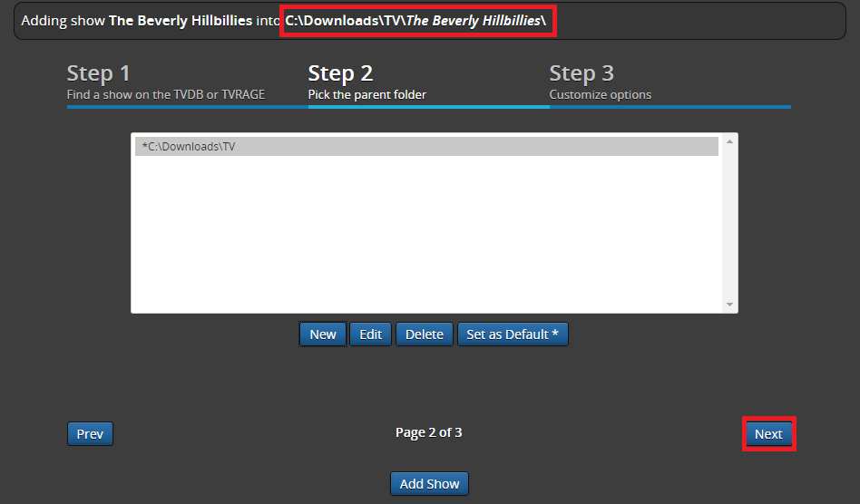
Task: Click the folder list scroll-up arrow
Action: [729, 142]
